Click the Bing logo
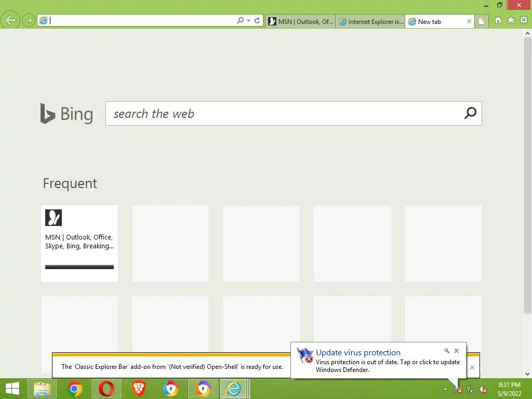This screenshot has height=399, width=532. coord(66,114)
